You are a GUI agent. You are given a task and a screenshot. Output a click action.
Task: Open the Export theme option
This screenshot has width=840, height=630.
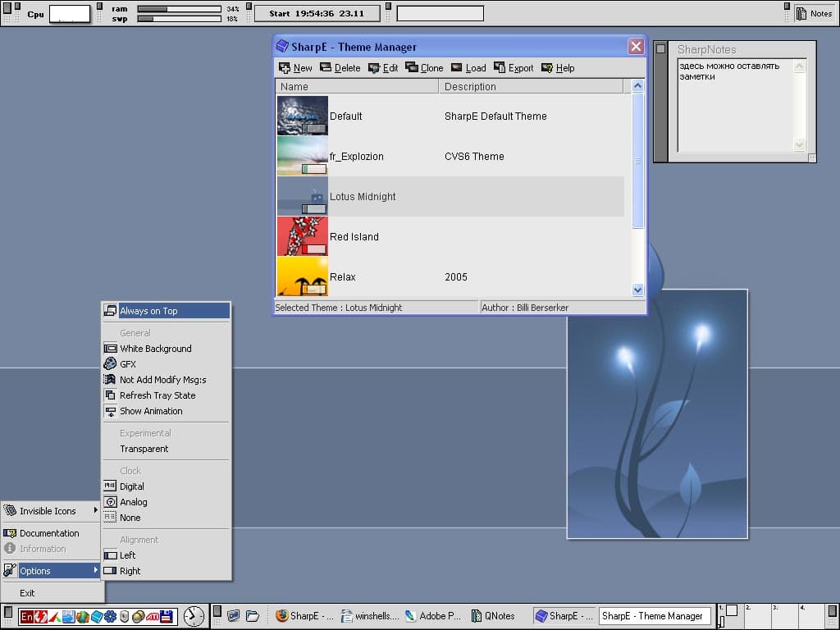[x=513, y=68]
